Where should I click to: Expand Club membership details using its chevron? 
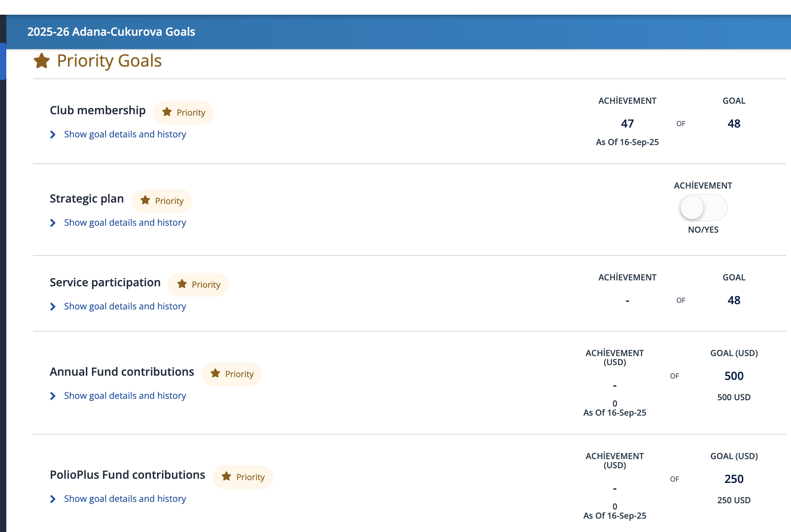(x=53, y=135)
